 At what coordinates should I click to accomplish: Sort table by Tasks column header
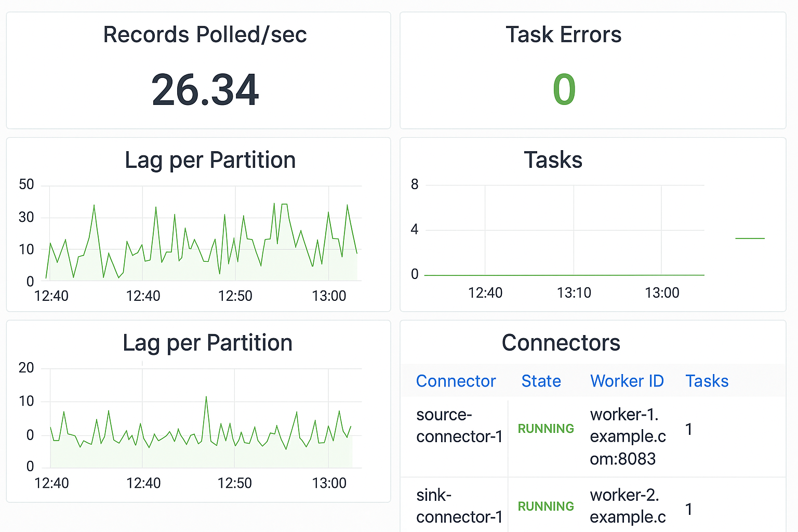[x=707, y=381]
